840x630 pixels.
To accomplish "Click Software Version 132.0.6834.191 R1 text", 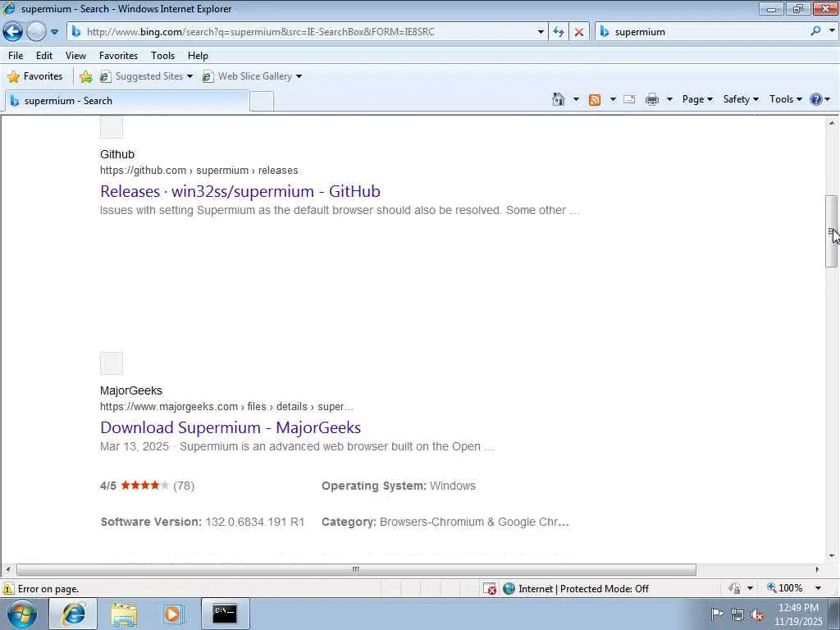I will point(203,522).
